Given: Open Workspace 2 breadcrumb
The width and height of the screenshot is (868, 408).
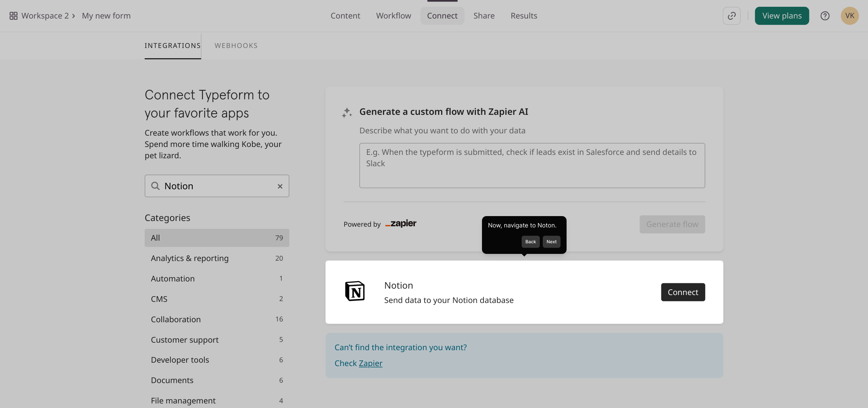Looking at the screenshot, I should pyautogui.click(x=45, y=16).
